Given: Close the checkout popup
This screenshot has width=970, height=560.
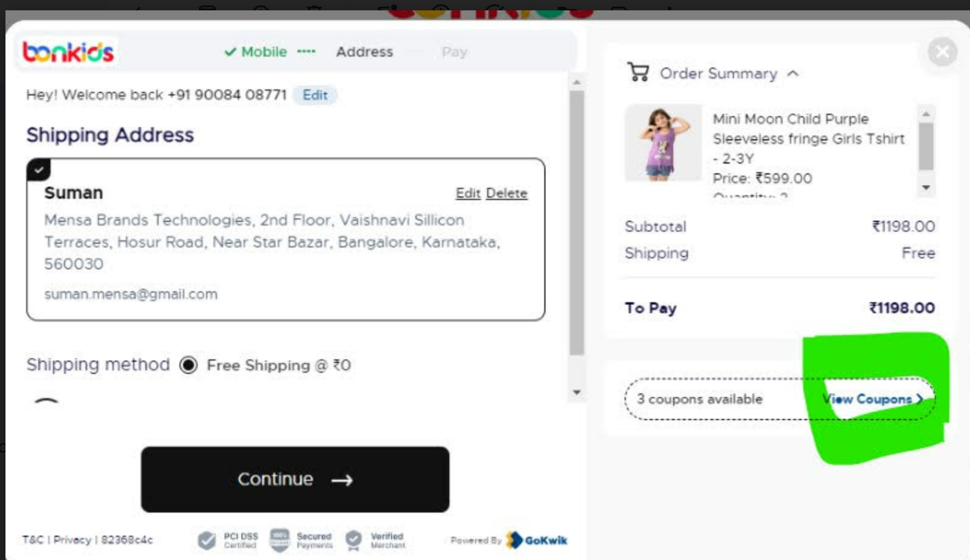Looking at the screenshot, I should (942, 52).
